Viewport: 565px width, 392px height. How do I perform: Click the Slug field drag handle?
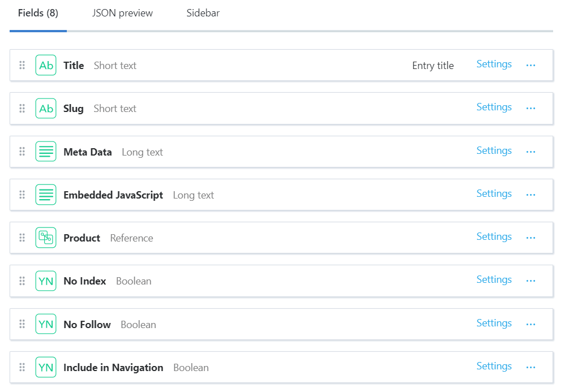[x=22, y=109]
